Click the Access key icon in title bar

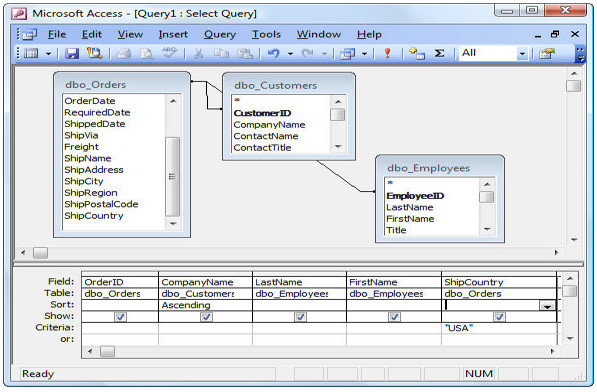(x=19, y=14)
